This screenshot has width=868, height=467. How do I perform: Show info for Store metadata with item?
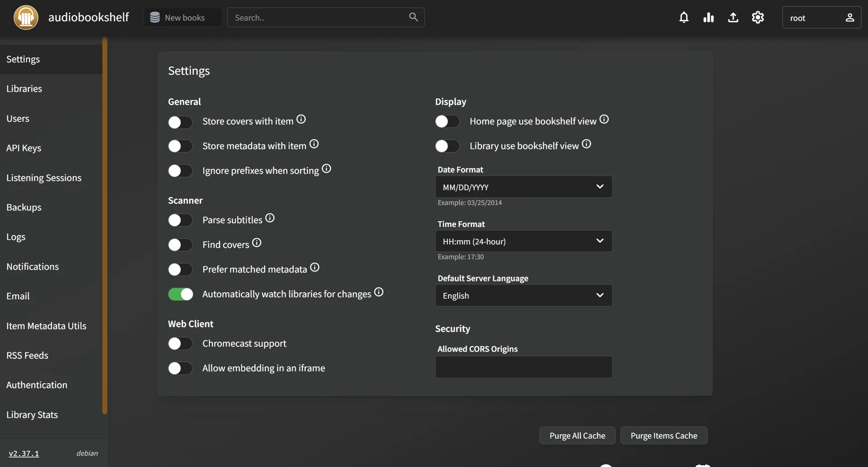314,144
